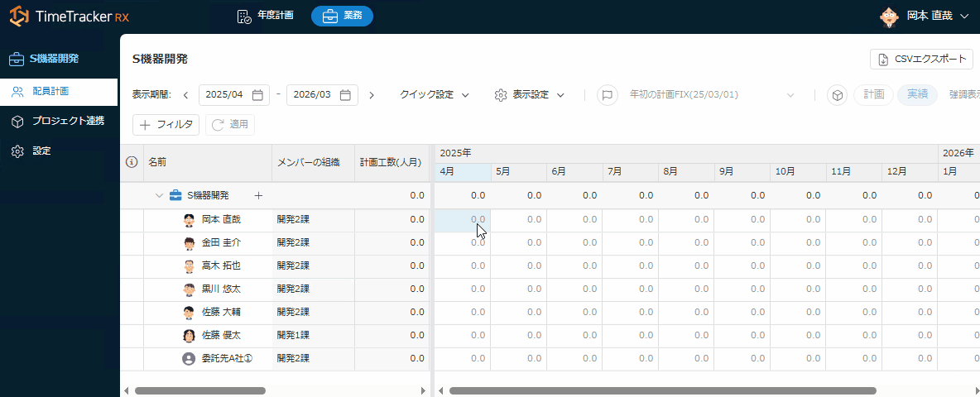The height and width of the screenshot is (397, 980).
Task: Collapse the S機器開発 project row
Action: point(158,196)
